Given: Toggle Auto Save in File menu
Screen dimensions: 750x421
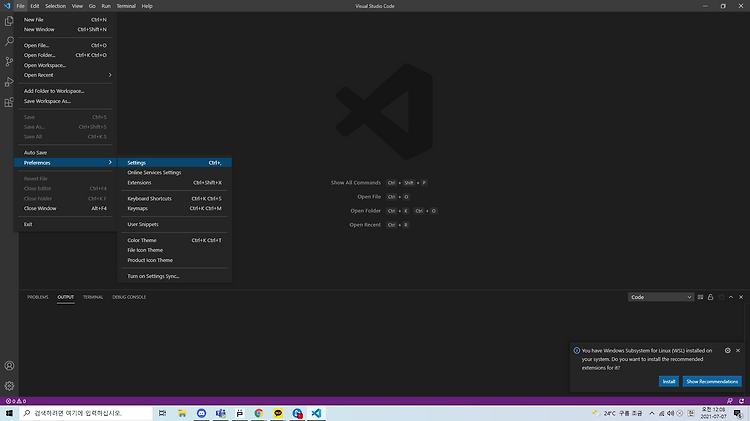Looking at the screenshot, I should click(x=65, y=153).
